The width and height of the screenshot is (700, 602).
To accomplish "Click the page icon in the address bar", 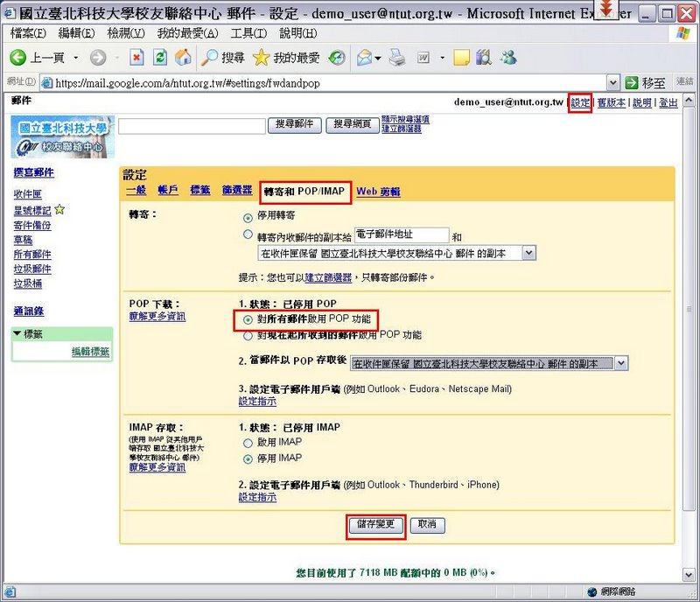I will click(47, 82).
